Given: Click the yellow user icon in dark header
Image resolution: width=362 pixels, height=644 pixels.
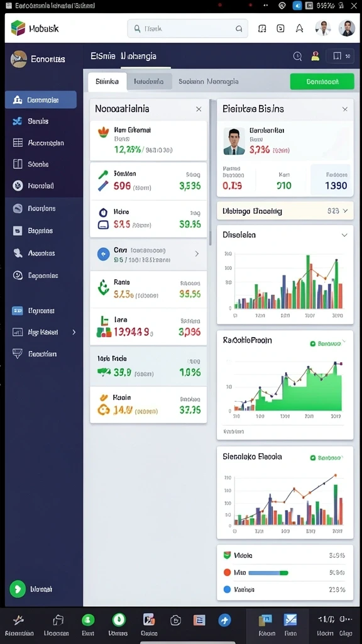Looking at the screenshot, I should tap(315, 56).
